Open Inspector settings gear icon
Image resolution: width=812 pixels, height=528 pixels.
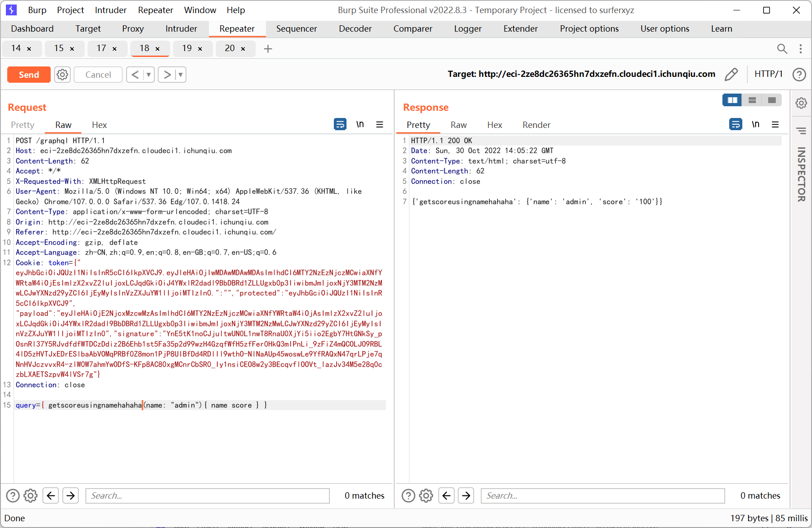point(801,103)
